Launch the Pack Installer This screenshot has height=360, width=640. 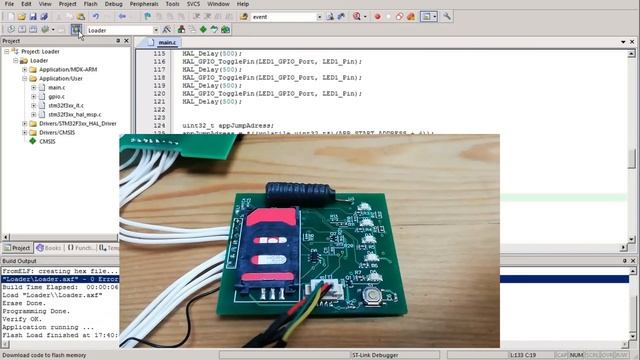coord(225,29)
